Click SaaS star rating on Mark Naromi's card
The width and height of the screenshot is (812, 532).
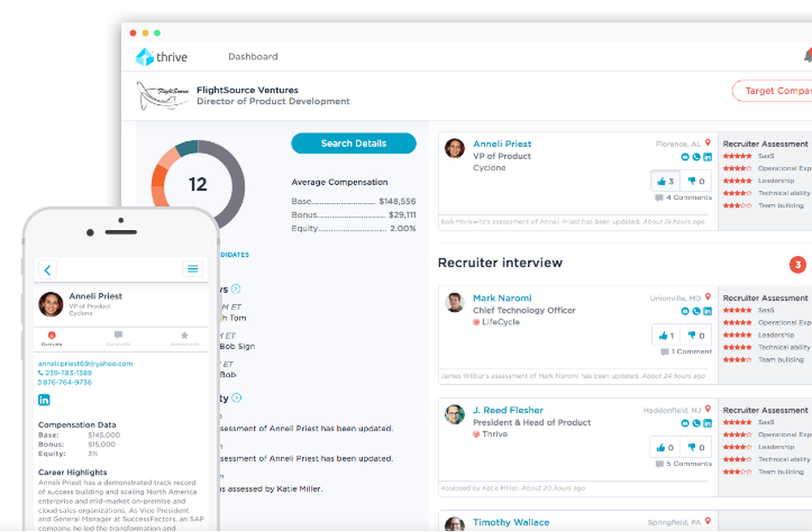737,310
